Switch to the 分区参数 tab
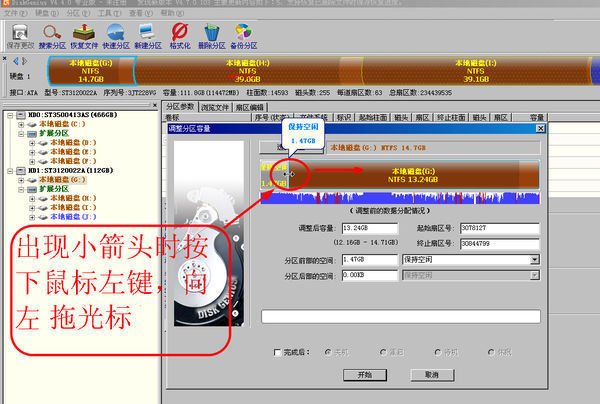The image size is (600, 404). (x=180, y=107)
